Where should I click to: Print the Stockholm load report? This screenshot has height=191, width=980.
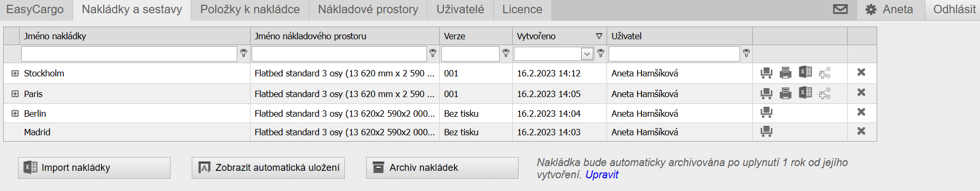(x=786, y=73)
